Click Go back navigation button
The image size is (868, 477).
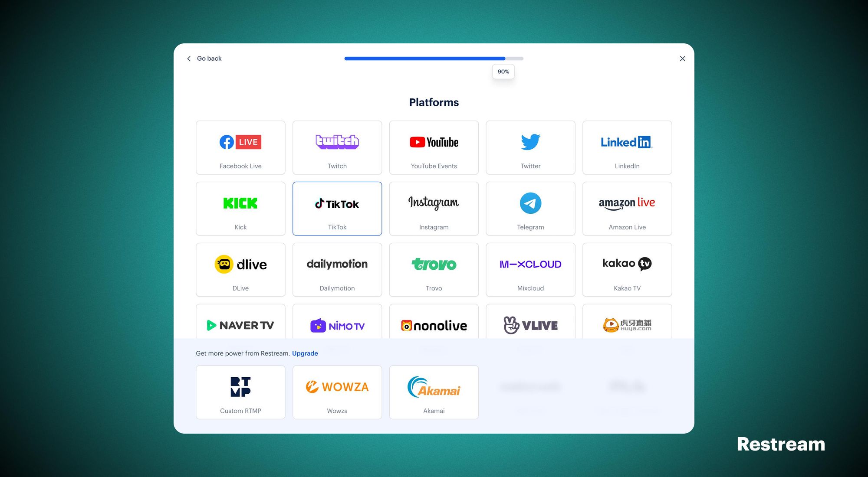204,58
